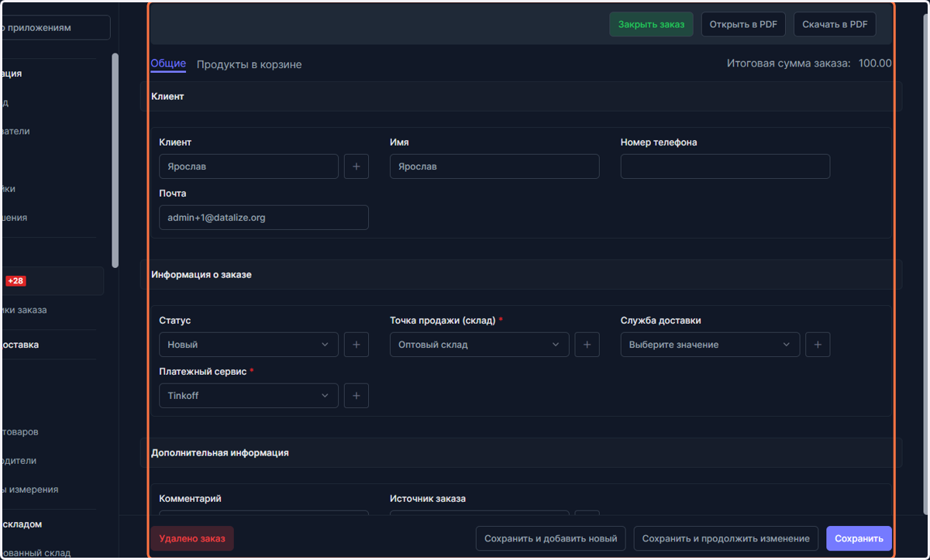Viewport: 930px width, 560px height.
Task: Open Служба доставки dropdown Выберите значение
Action: tap(710, 345)
